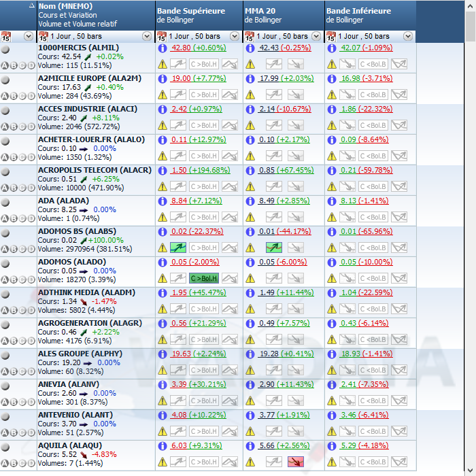Click scrollbar up arrow at top right

(471, 5)
